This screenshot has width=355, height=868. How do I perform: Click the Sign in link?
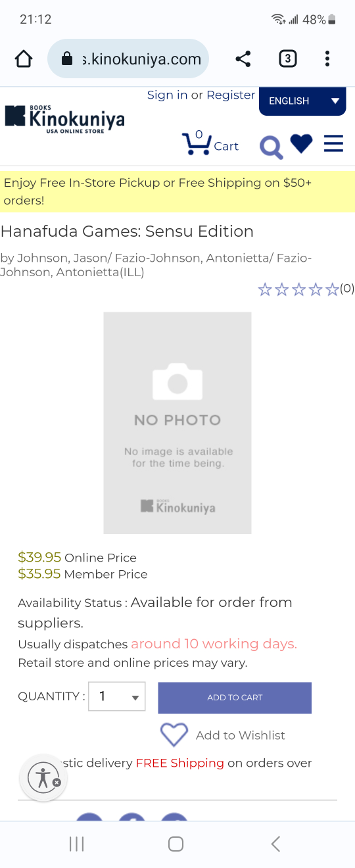pos(167,95)
